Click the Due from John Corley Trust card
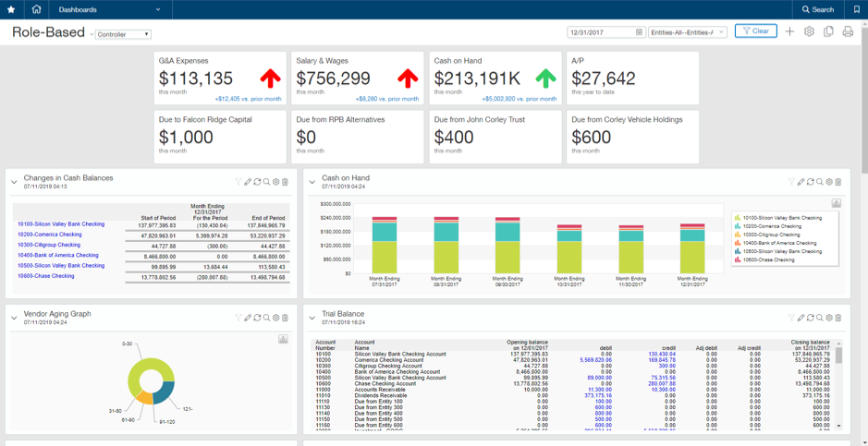This screenshot has width=868, height=446. [x=495, y=137]
